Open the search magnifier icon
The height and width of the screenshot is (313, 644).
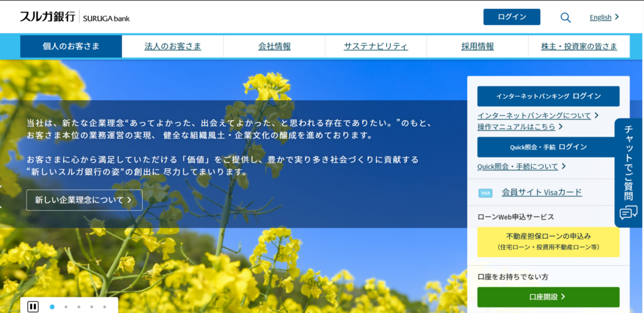click(x=565, y=17)
